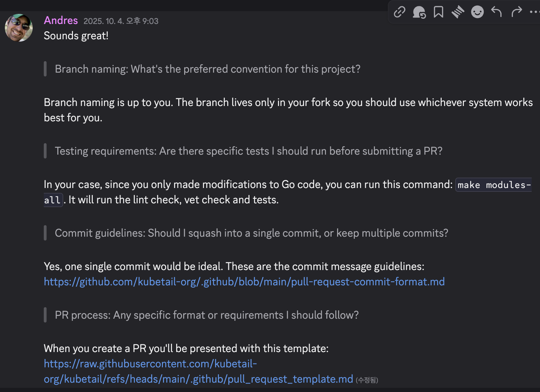
Task: Click the quoted Commit guidelines question
Action: pos(251,233)
